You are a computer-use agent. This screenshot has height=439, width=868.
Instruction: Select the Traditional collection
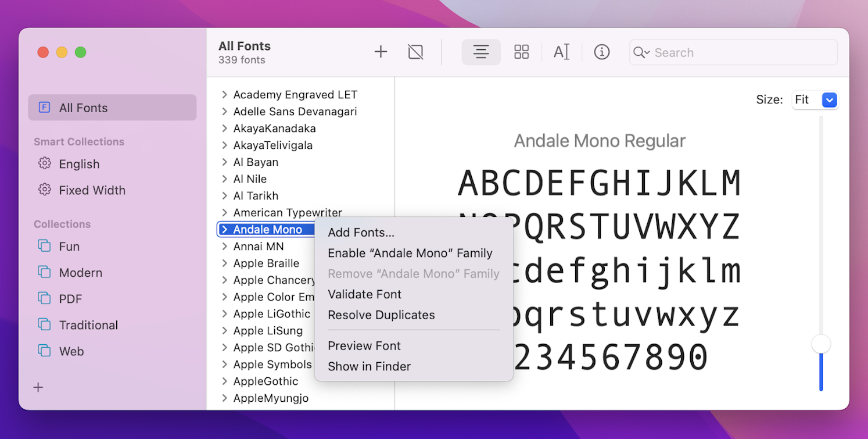(x=89, y=324)
